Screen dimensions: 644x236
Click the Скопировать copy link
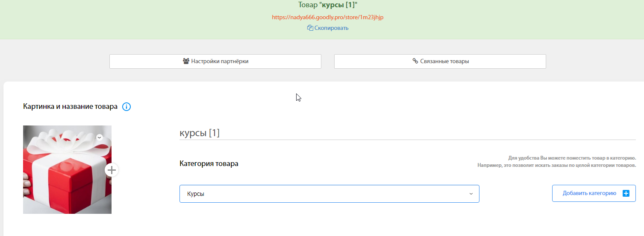[x=328, y=28]
